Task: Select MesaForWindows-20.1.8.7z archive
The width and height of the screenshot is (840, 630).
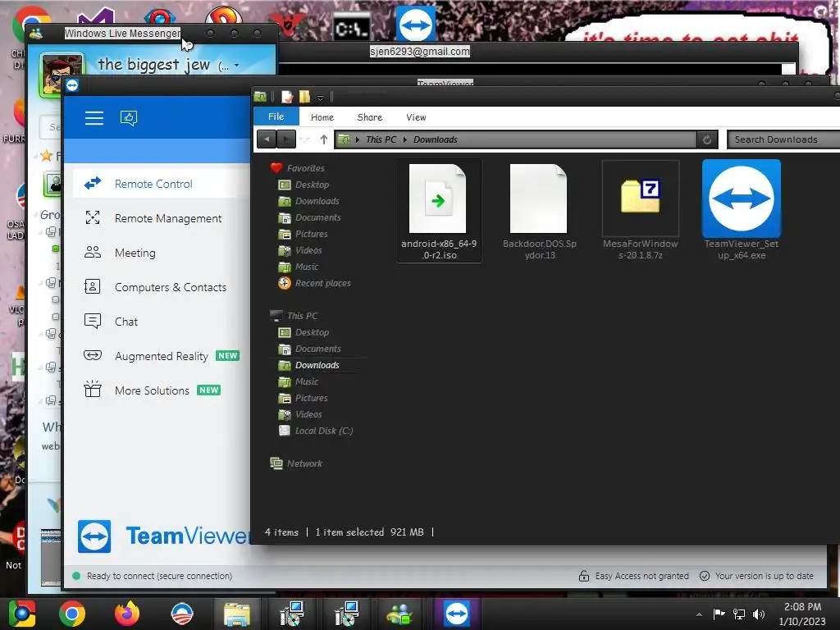Action: click(x=640, y=211)
